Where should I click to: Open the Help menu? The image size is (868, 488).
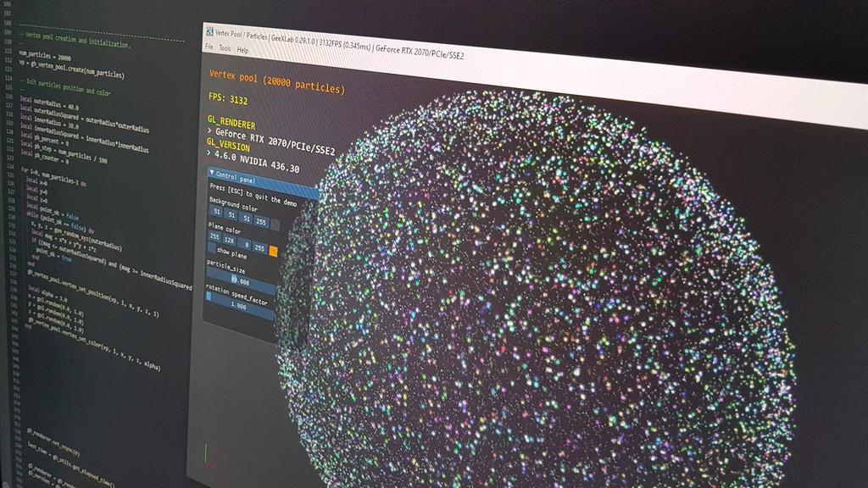coord(242,50)
